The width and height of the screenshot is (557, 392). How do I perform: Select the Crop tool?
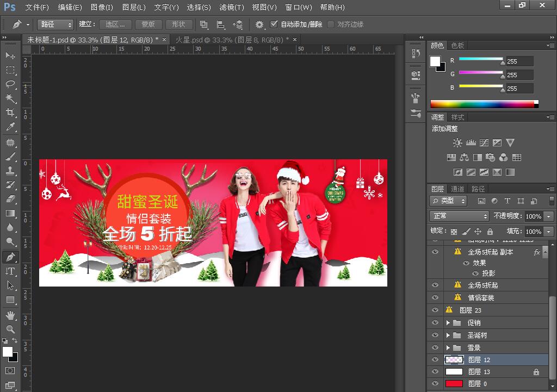tap(10, 113)
